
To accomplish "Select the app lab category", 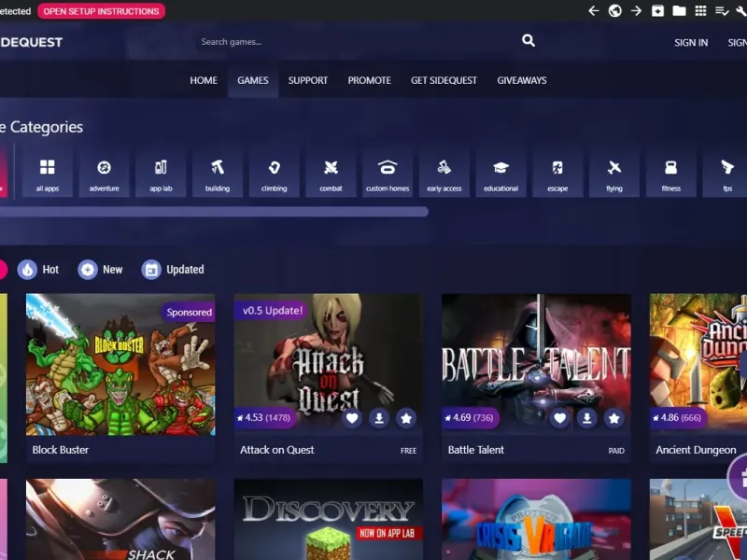I will (161, 172).
